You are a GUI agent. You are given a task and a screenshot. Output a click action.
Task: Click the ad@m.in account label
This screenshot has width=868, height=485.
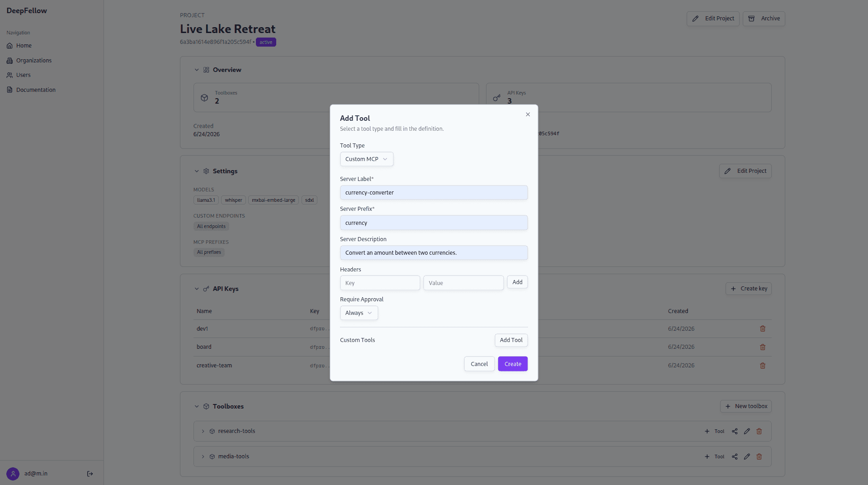[36, 474]
